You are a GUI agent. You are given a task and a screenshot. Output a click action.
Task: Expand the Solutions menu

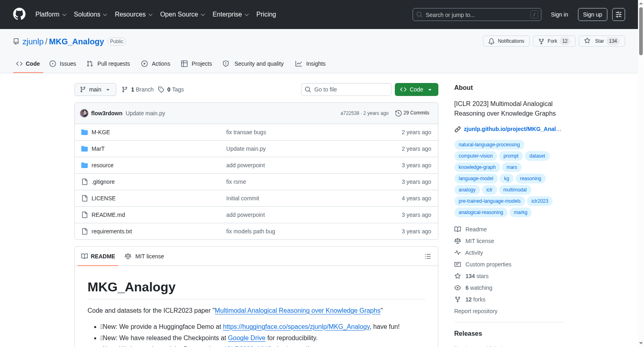click(x=91, y=15)
